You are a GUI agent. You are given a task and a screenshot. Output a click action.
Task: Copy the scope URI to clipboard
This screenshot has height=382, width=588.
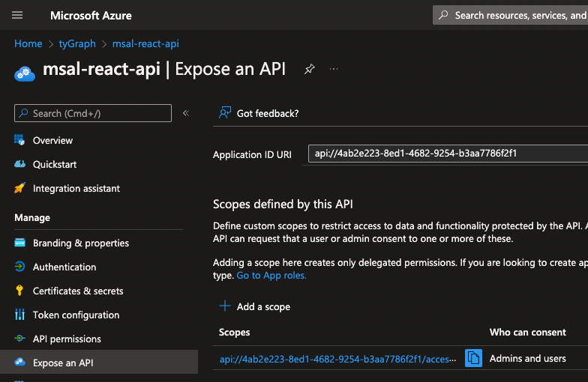point(474,358)
